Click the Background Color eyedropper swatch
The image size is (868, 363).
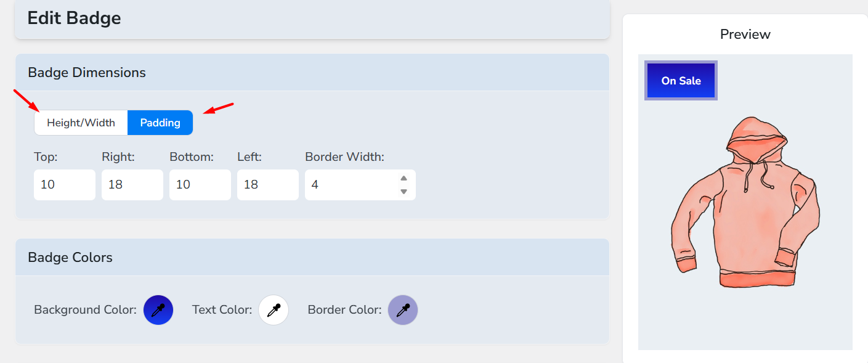coord(158,310)
